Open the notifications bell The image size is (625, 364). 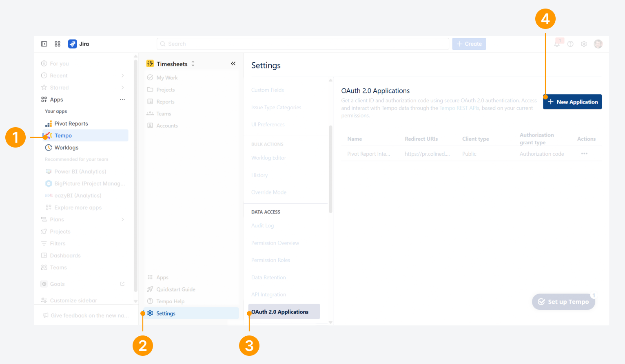[x=557, y=44]
